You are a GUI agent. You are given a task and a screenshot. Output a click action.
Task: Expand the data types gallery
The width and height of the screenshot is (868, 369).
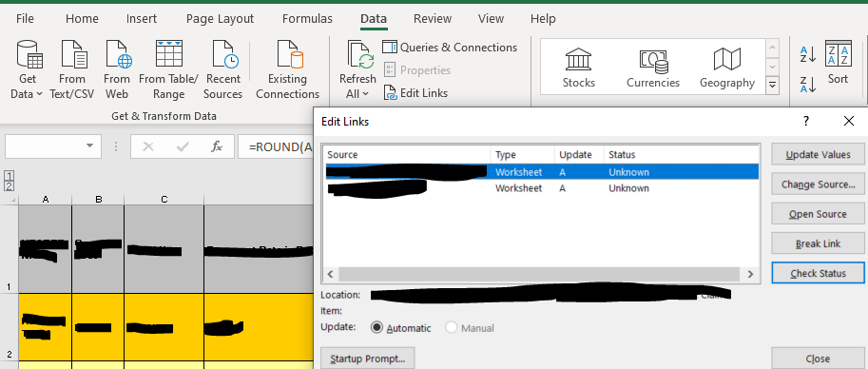coord(773,86)
